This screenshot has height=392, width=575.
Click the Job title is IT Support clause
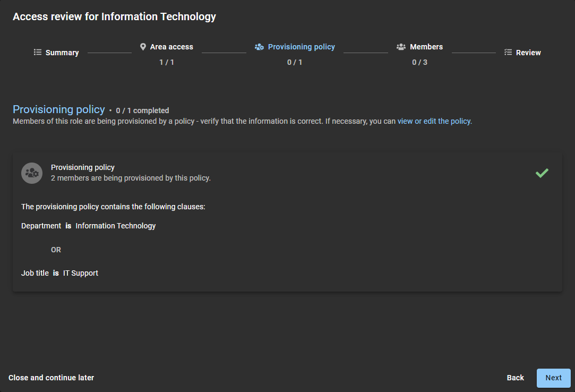(x=59, y=273)
